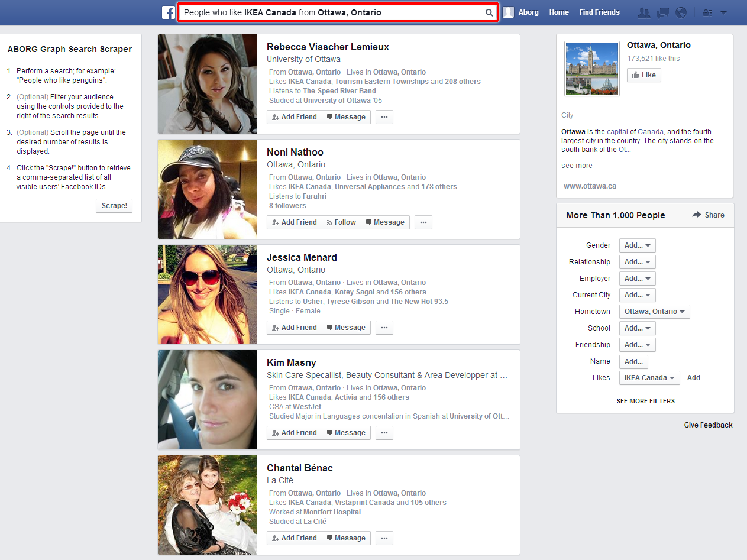This screenshot has height=560, width=747.
Task: Open Ottawa, Ontario page thumbnail
Action: (x=592, y=68)
